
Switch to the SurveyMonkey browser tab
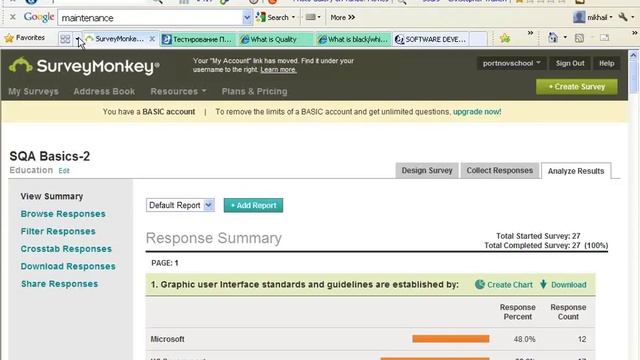tap(120, 39)
